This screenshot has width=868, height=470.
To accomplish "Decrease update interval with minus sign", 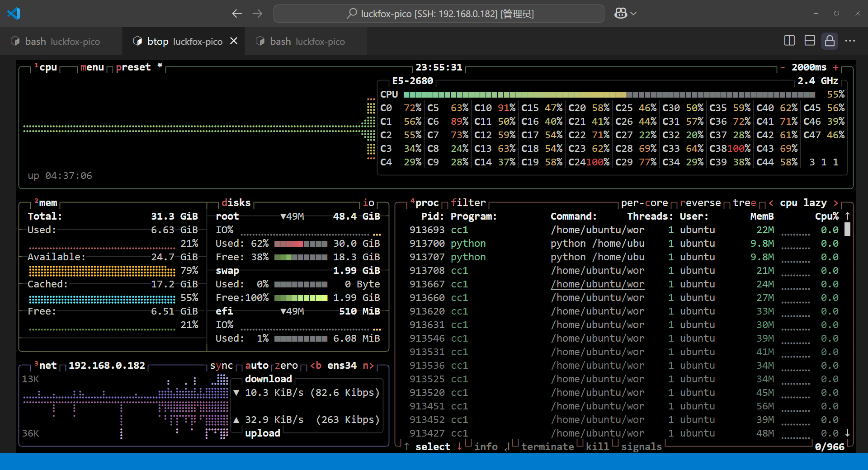I will click(x=783, y=67).
